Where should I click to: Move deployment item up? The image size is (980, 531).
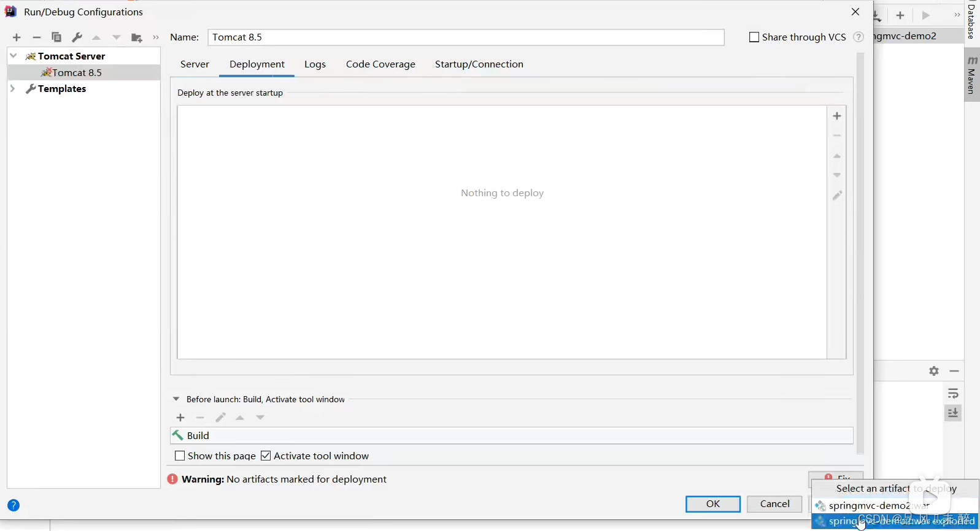[837, 156]
